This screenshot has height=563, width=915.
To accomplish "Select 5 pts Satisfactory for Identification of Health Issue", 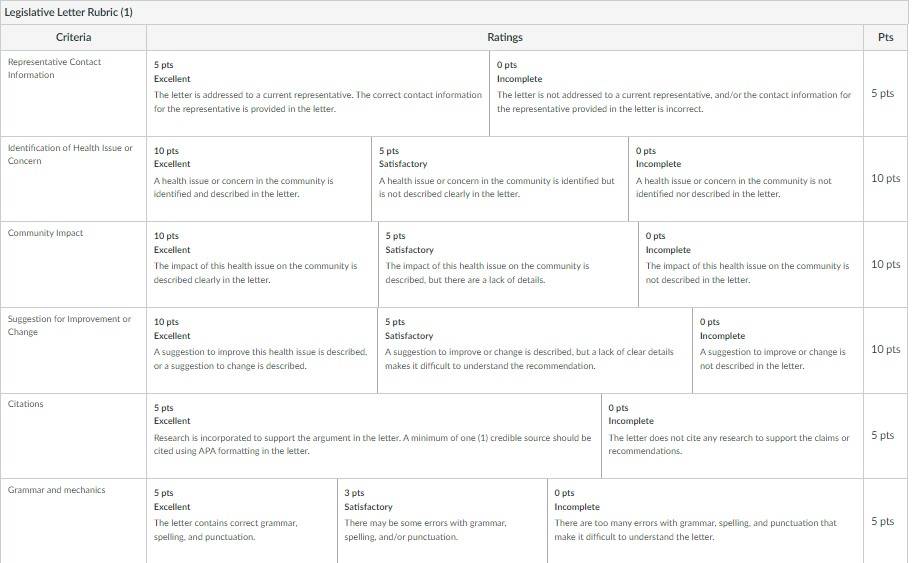I will [x=500, y=179].
